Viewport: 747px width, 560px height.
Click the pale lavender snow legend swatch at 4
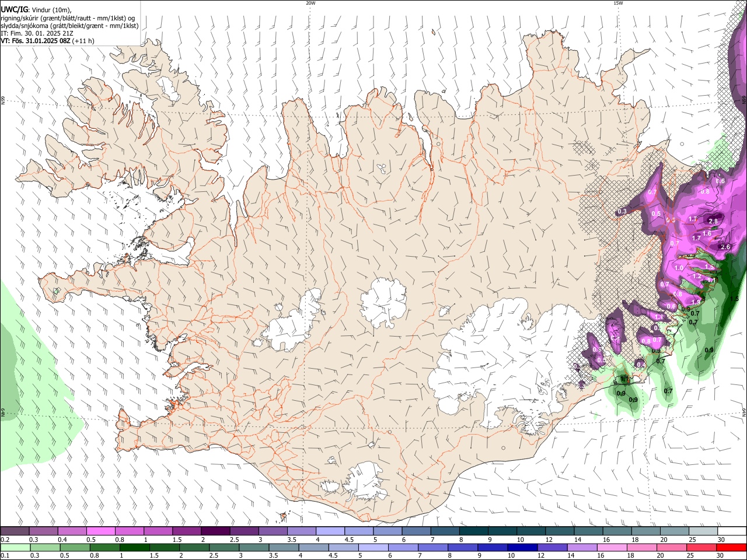click(330, 531)
